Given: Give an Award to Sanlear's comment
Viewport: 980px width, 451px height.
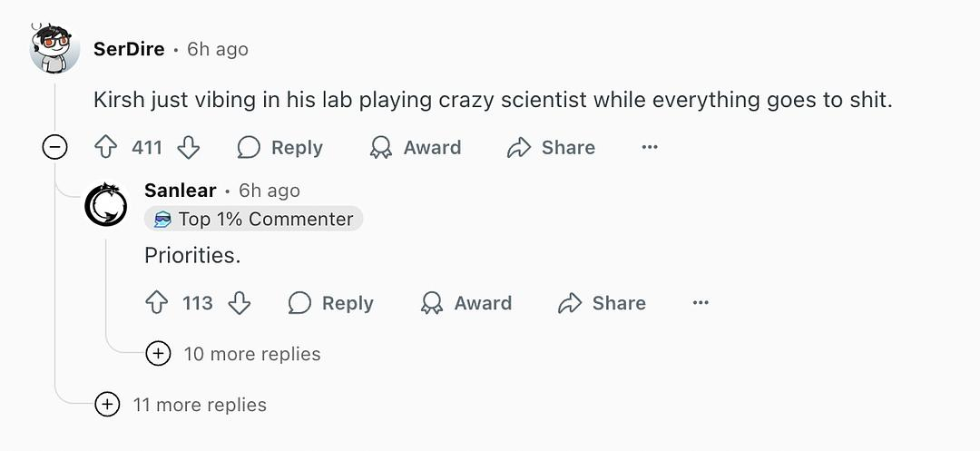Looking at the screenshot, I should coord(466,303).
